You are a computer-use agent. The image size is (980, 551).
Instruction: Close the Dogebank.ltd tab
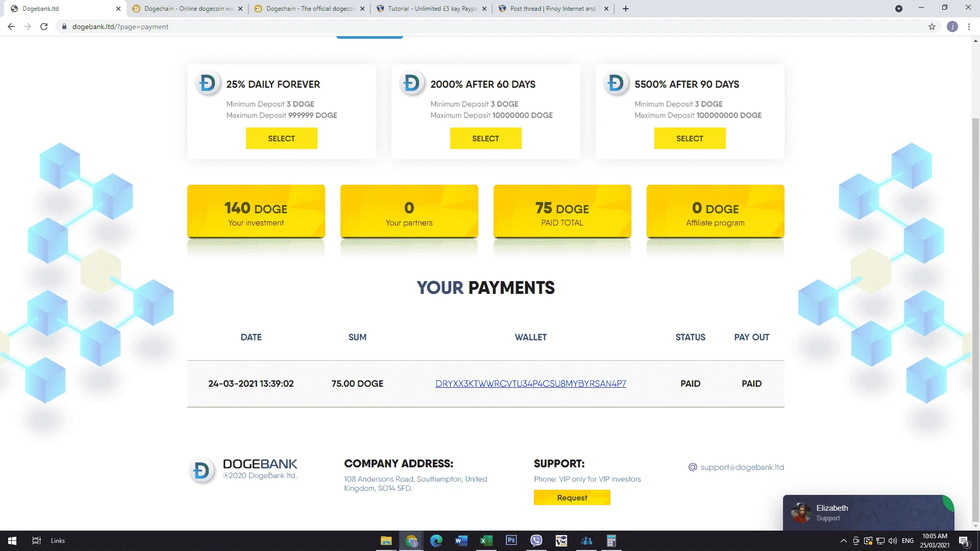tap(118, 9)
